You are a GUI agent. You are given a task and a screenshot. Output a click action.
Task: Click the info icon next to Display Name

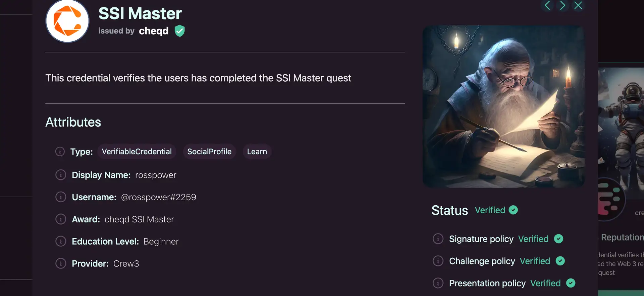click(61, 175)
